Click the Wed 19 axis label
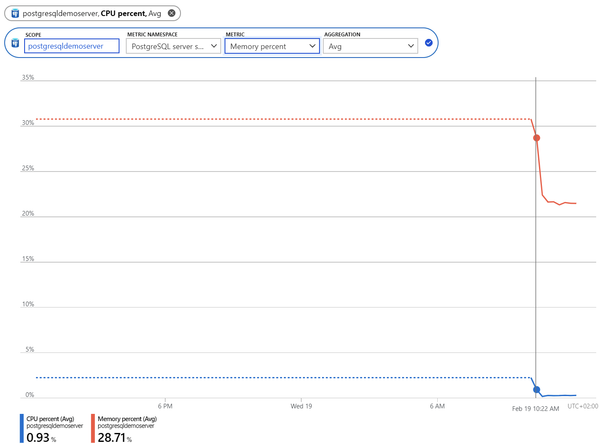This screenshot has width=600, height=446. 301,406
